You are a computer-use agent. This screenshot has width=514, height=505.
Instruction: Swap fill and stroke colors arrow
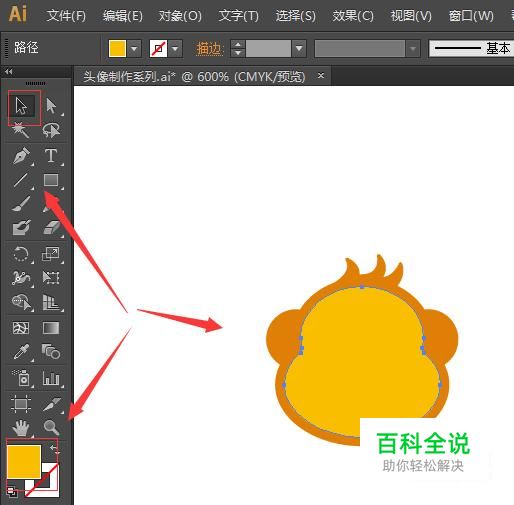click(x=55, y=449)
